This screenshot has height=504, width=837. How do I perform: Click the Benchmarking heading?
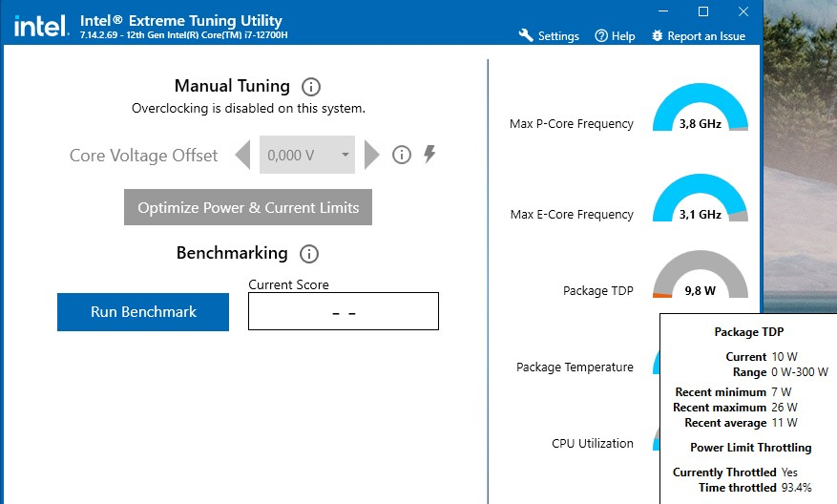[232, 253]
